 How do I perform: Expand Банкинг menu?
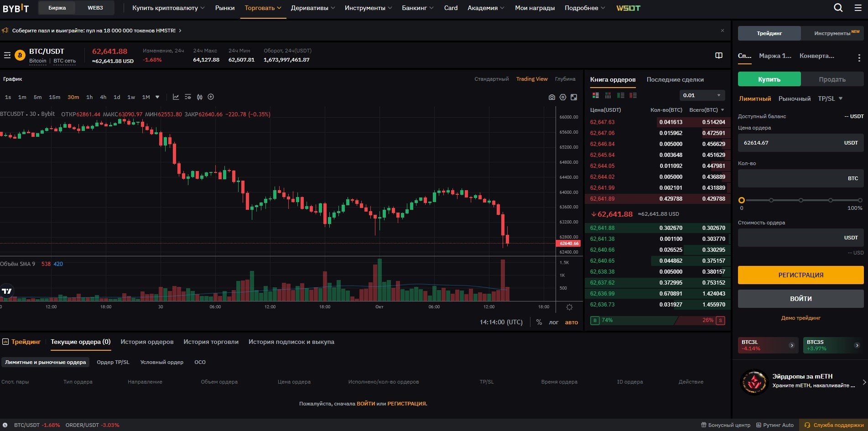coord(418,8)
